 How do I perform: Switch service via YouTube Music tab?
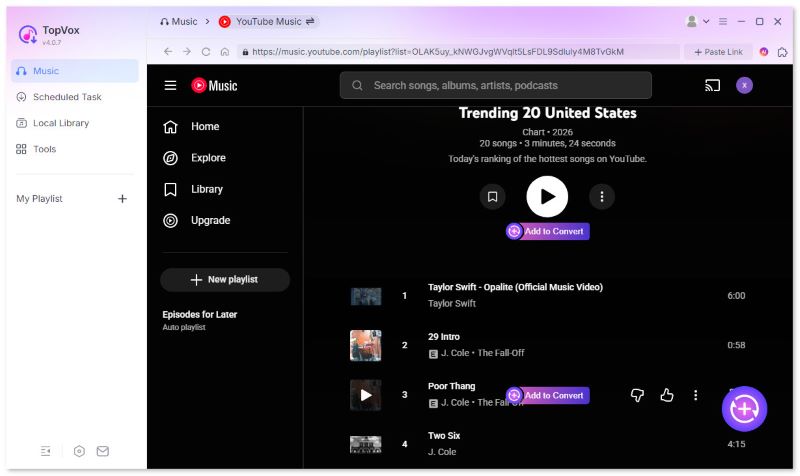point(266,21)
